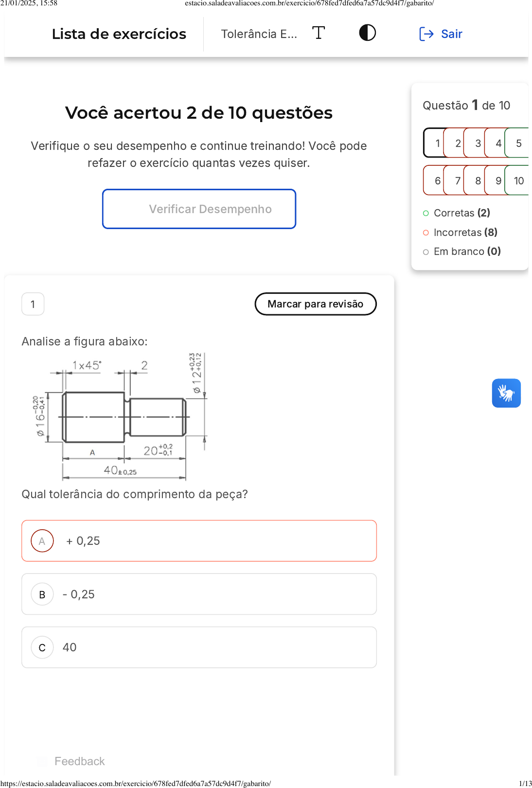Click the technical drawing figure

click(x=122, y=416)
